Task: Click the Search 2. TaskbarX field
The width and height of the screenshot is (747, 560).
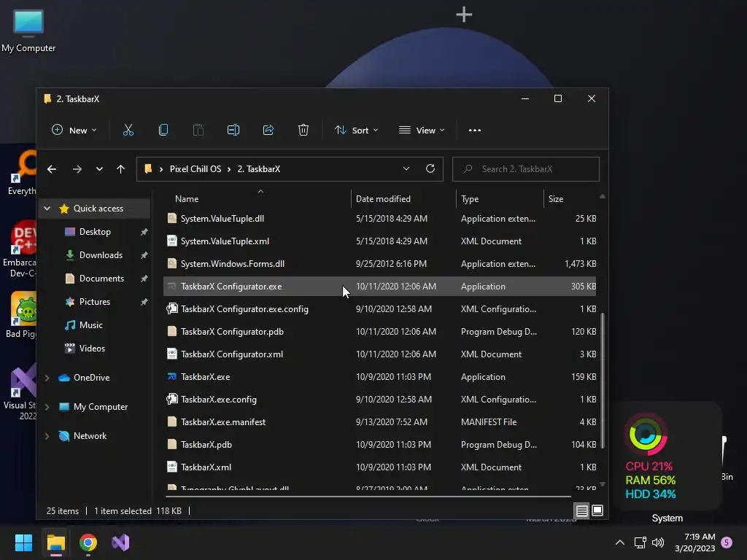Action: 525,169
